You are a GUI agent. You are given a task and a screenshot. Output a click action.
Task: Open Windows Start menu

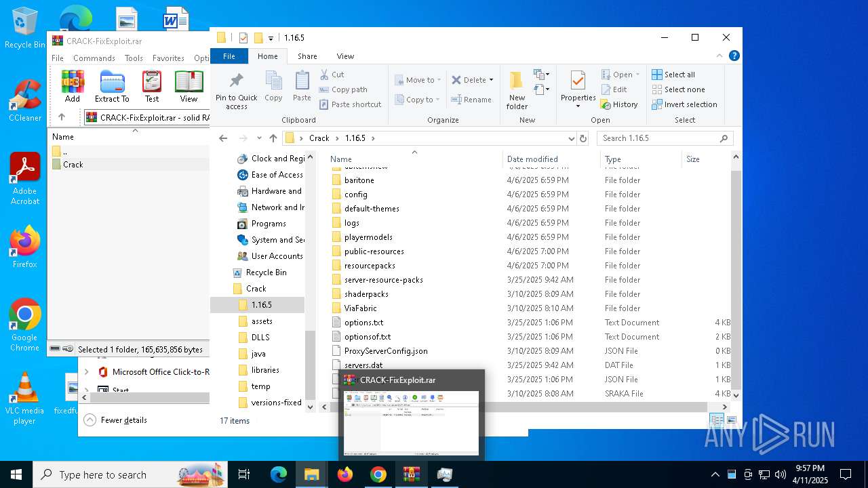(x=16, y=474)
